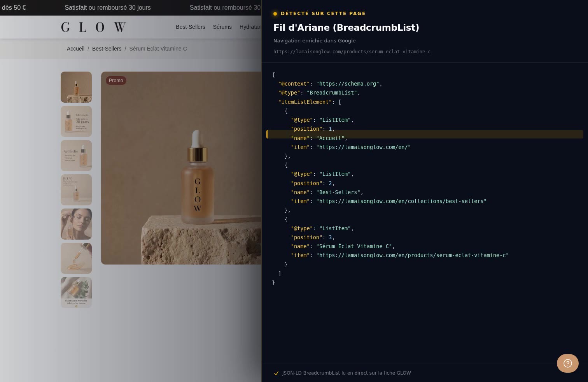
Task: Select the woman's face thumbnail
Action: (x=76, y=224)
